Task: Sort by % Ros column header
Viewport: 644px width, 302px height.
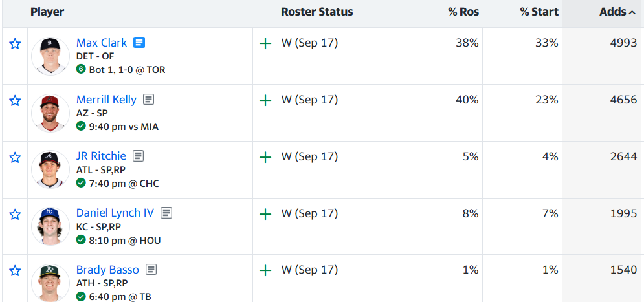Action: 463,12
